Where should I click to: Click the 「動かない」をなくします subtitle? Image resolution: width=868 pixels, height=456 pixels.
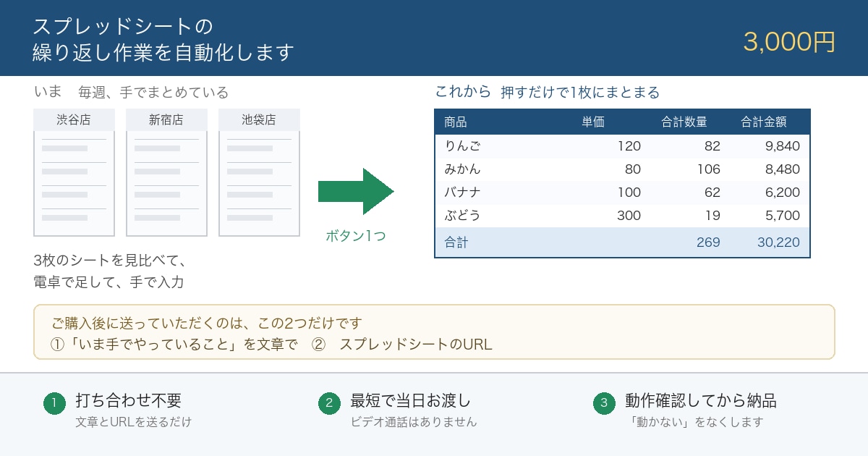tap(694, 421)
